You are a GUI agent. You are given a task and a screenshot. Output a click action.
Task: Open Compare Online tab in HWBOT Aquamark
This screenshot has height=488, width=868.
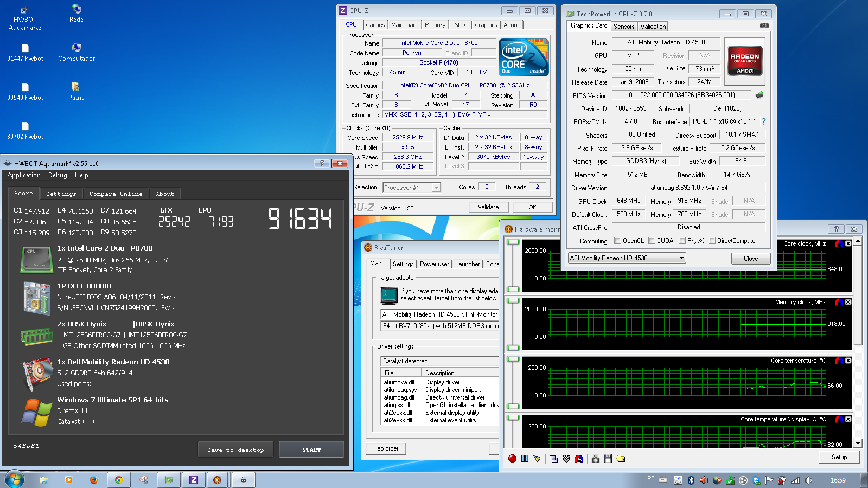click(x=116, y=194)
